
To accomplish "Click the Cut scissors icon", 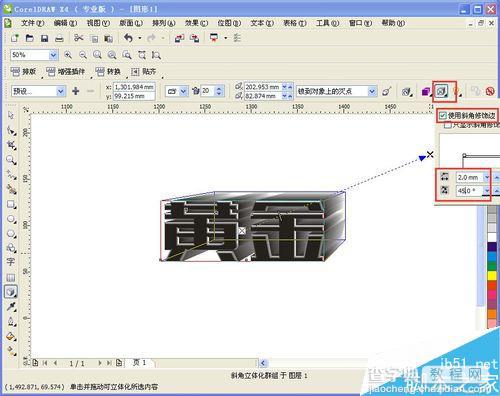I will point(79,38).
